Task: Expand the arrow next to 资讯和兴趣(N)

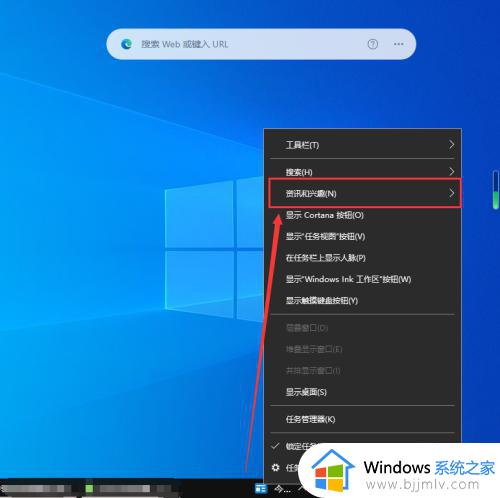Action: click(x=451, y=193)
